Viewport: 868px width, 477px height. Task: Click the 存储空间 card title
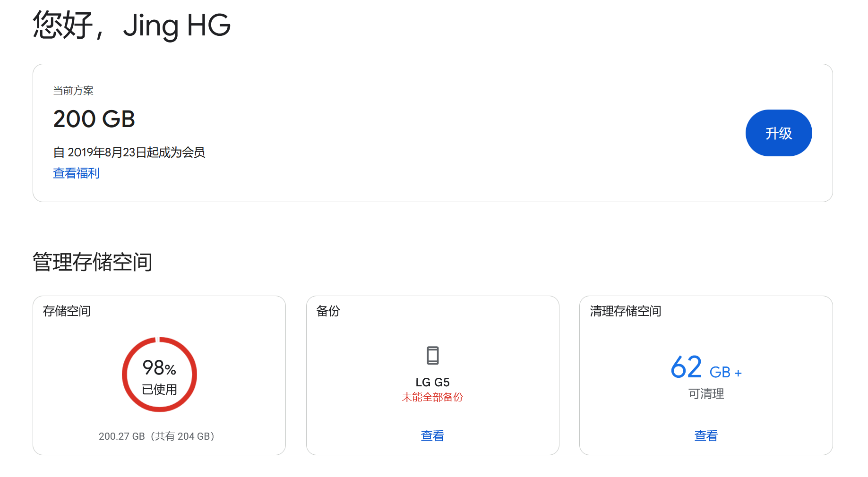67,311
